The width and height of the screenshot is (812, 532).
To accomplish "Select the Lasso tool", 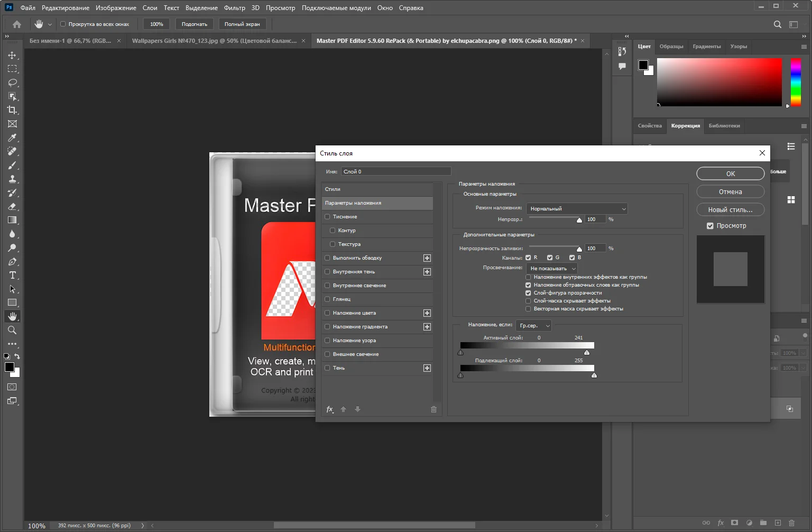I will click(12, 82).
